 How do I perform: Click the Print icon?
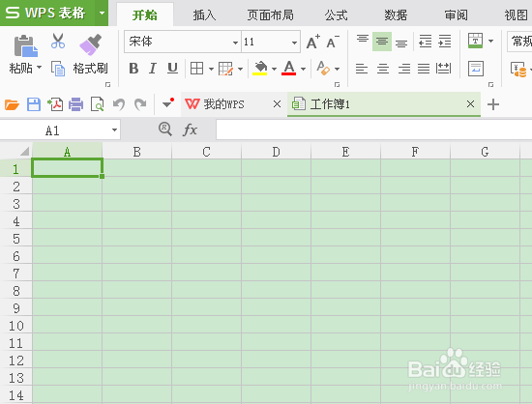coord(76,104)
